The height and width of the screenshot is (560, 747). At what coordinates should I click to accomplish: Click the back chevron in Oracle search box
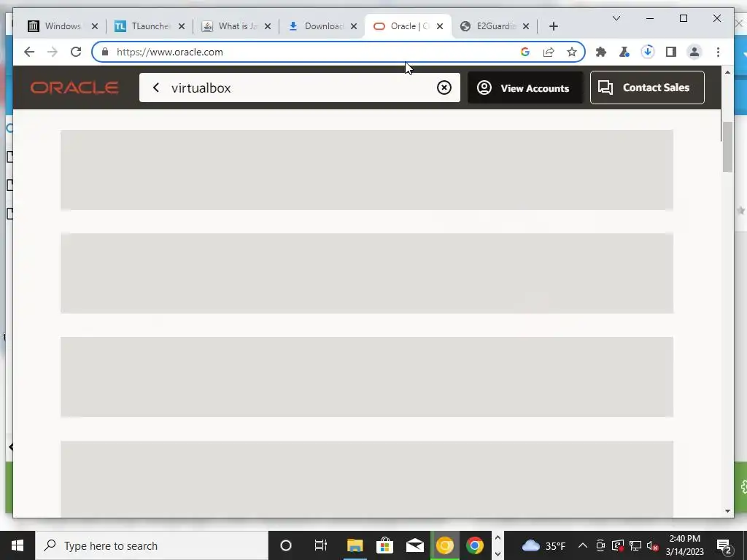pos(156,87)
